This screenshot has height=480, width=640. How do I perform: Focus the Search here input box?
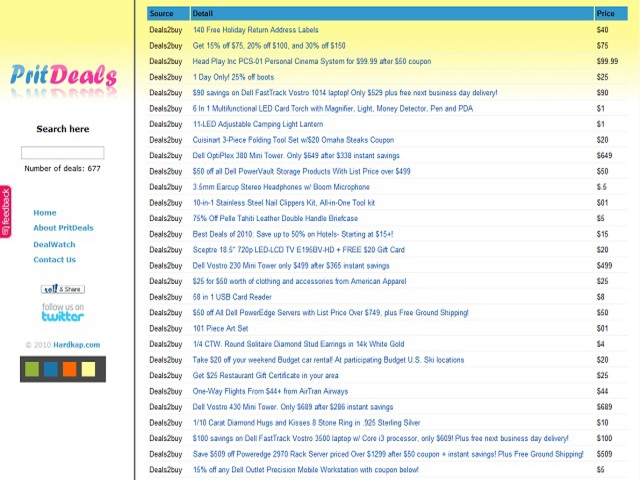(x=62, y=153)
